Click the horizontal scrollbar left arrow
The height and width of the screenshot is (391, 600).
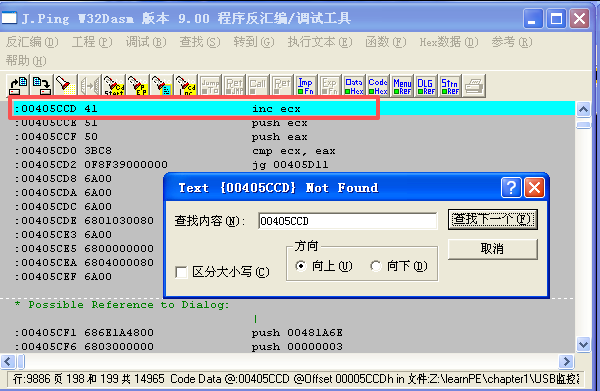(8, 361)
